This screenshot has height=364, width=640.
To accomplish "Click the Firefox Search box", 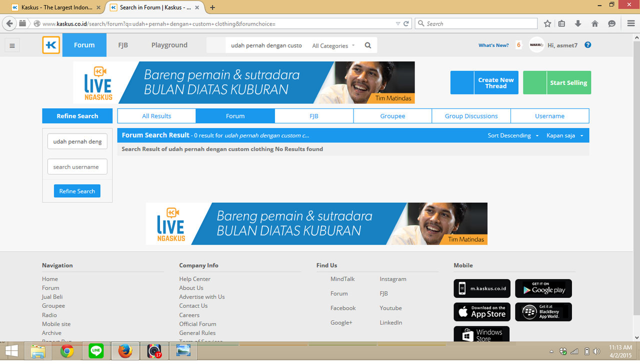I will 476,23.
